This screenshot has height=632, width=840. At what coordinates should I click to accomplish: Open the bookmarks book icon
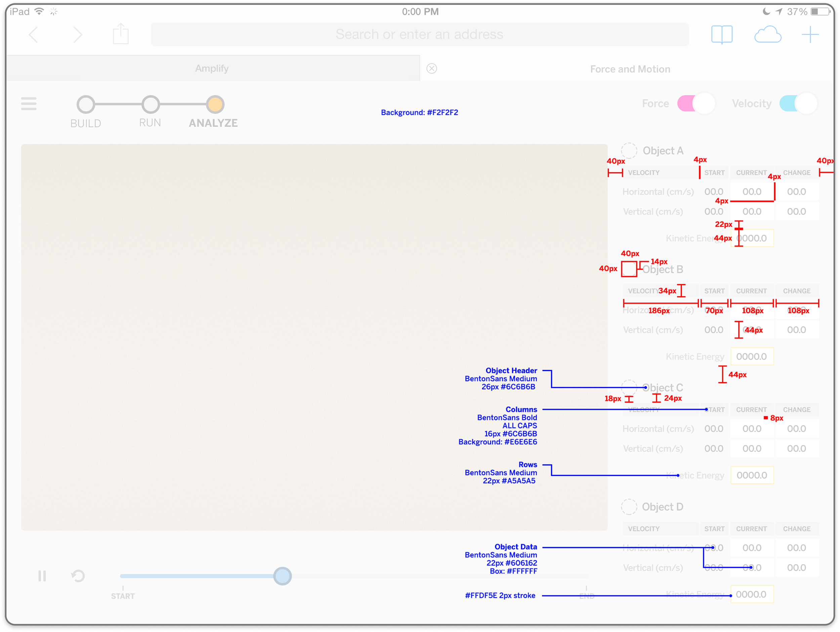click(x=721, y=35)
